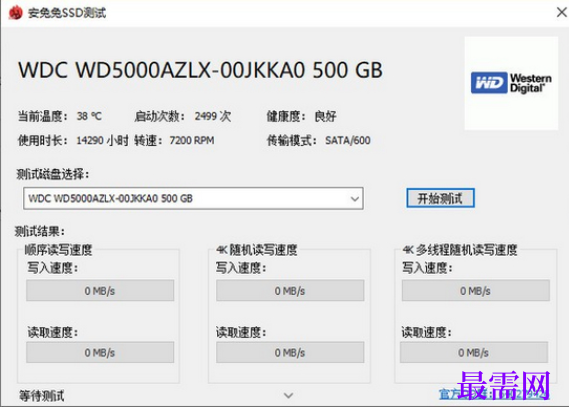Click the 转速 value 7200 RPM
The image size is (569, 417).
pos(192,140)
